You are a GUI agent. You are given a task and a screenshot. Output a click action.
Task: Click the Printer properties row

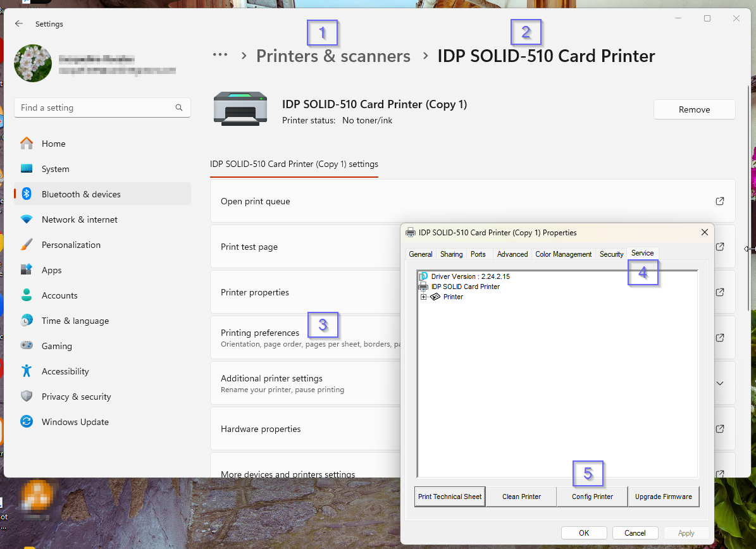[306, 292]
